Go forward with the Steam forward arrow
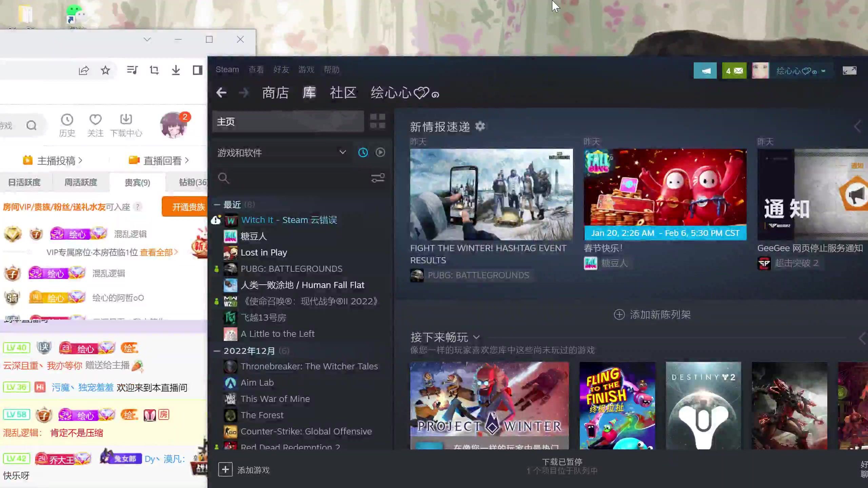Viewport: 868px width, 488px height. [x=243, y=93]
